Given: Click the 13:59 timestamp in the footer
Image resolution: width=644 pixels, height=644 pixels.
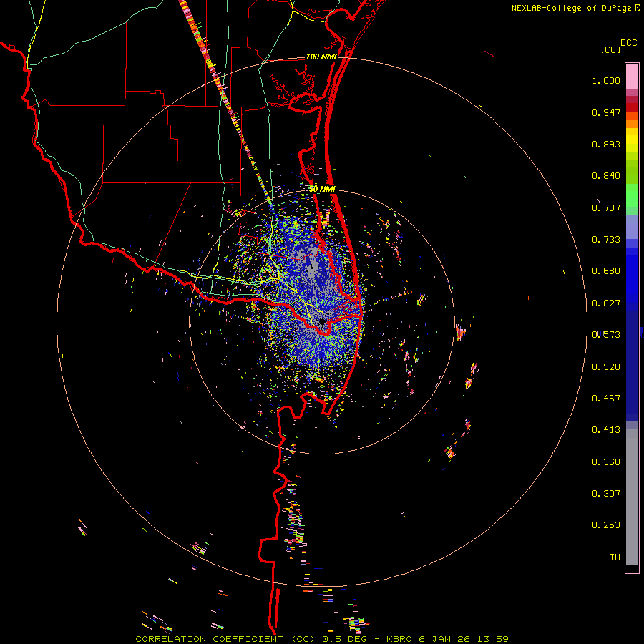Looking at the screenshot, I should point(493,639).
